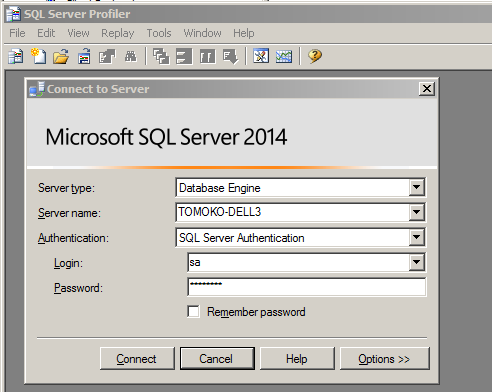The width and height of the screenshot is (492, 392).
Task: Launch Performance Monitor icon
Action: pyautogui.click(x=284, y=56)
